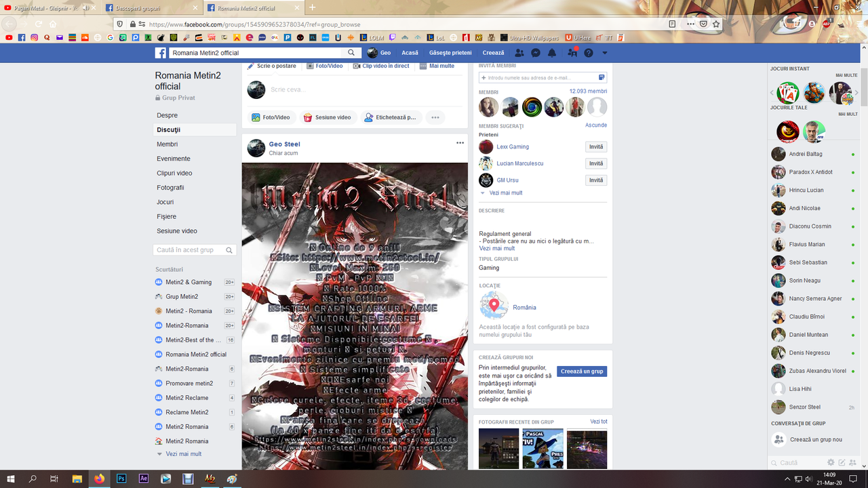Open the Geo Steel post author name
Image resolution: width=868 pixels, height=488 pixels.
click(x=284, y=144)
